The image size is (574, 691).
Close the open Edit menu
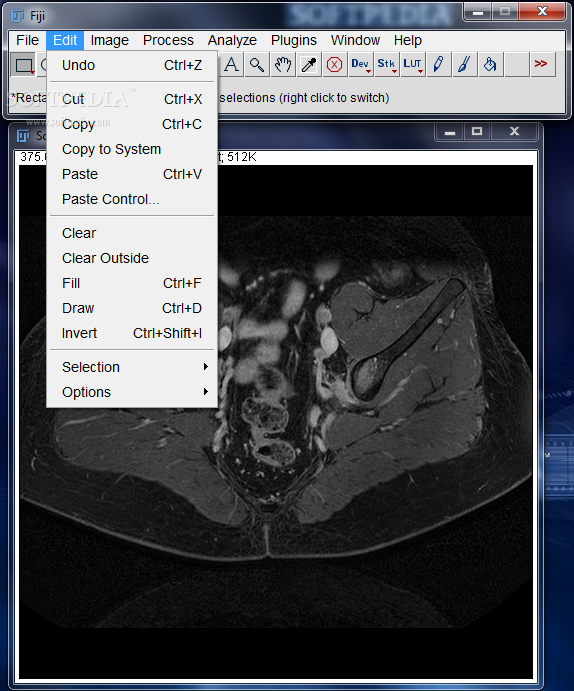click(65, 40)
